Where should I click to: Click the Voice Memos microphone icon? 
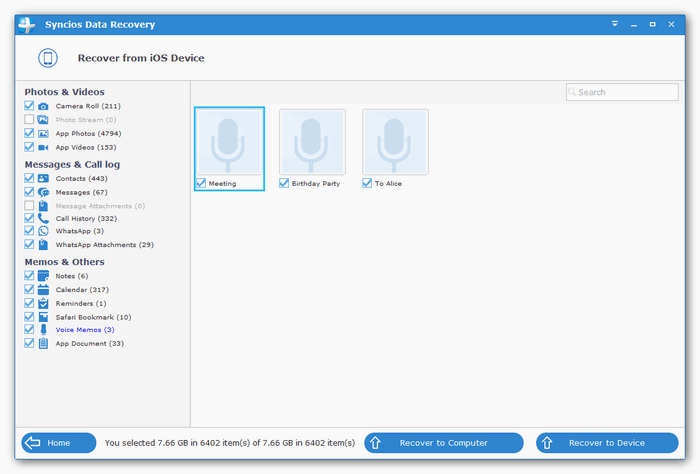(x=44, y=329)
